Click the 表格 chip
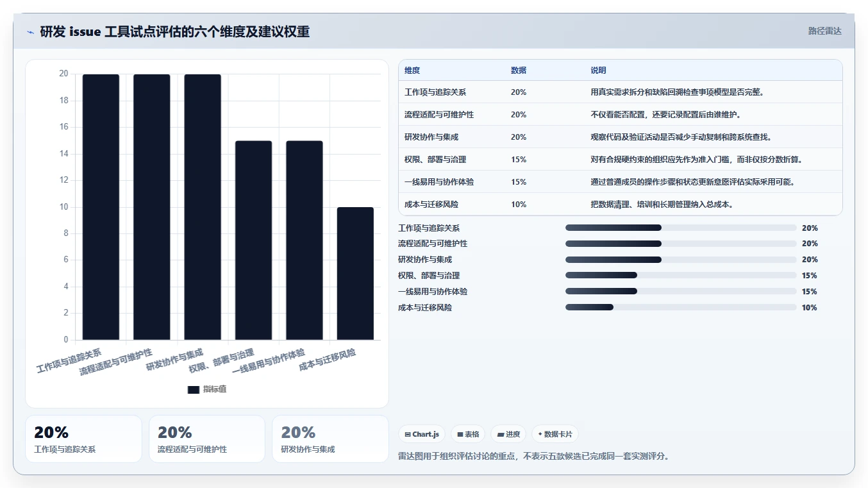The height and width of the screenshot is (488, 868). pyautogui.click(x=468, y=434)
